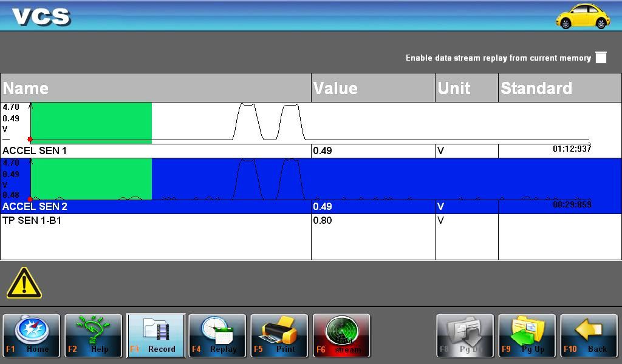Print the data with F5 Print
The width and height of the screenshot is (622, 364).
(x=279, y=335)
